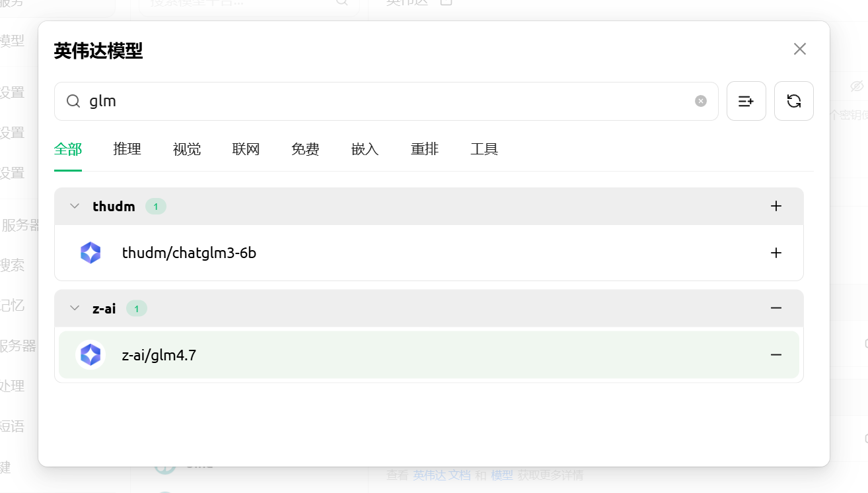Open the 免费 filter tab

tap(305, 149)
